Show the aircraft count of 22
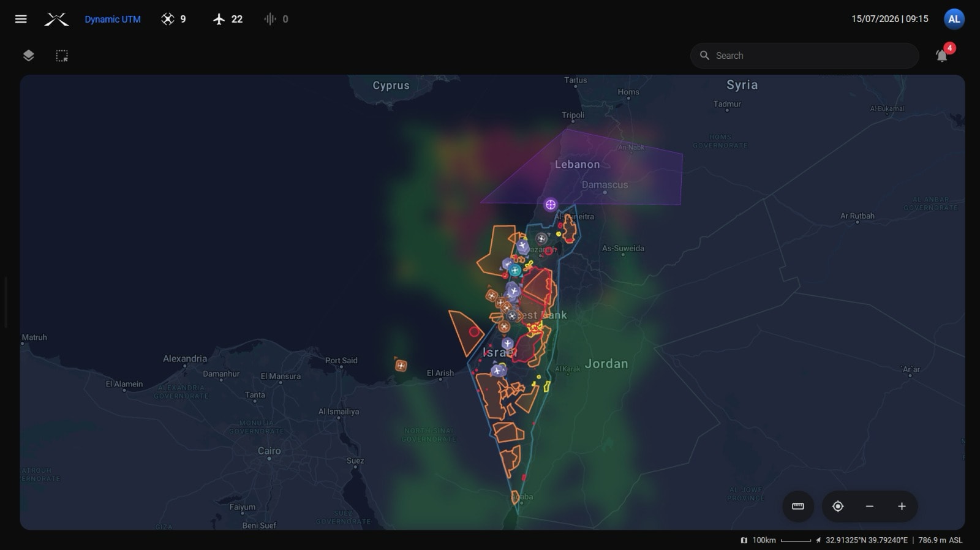 228,19
